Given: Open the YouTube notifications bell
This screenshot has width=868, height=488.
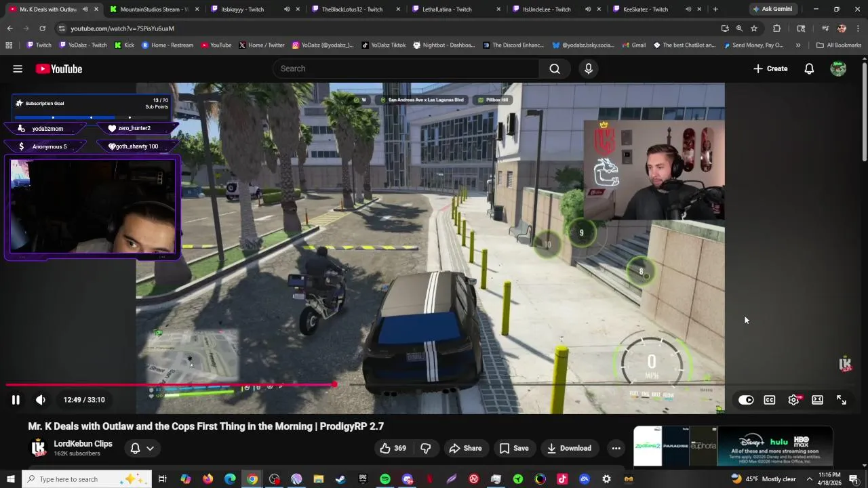Looking at the screenshot, I should [809, 68].
